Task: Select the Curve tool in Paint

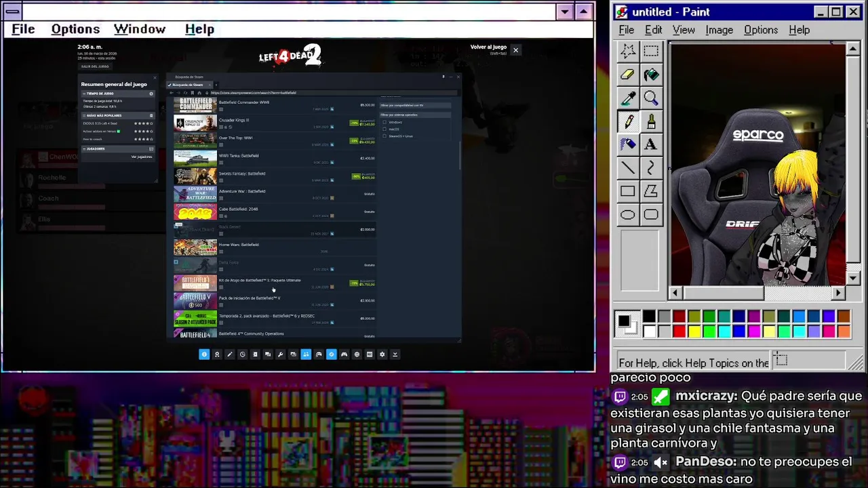Action: click(x=651, y=168)
